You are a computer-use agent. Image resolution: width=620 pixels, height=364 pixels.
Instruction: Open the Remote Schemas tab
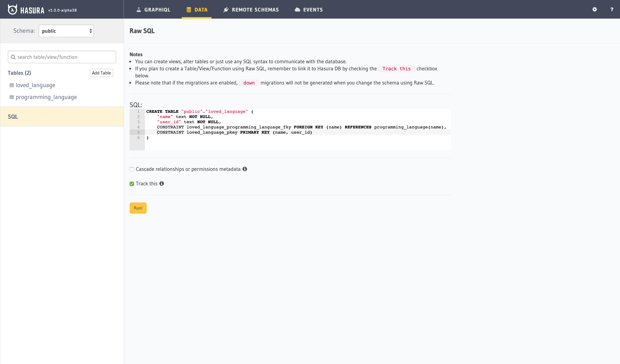251,10
